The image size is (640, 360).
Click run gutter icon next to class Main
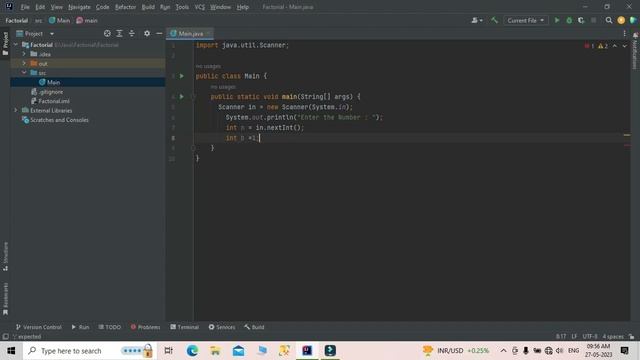[182, 76]
